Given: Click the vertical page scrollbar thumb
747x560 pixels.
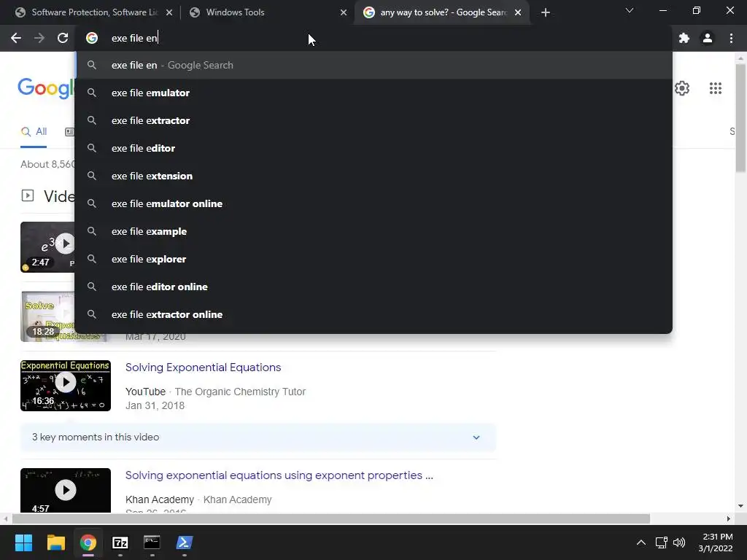Looking at the screenshot, I should click(741, 117).
